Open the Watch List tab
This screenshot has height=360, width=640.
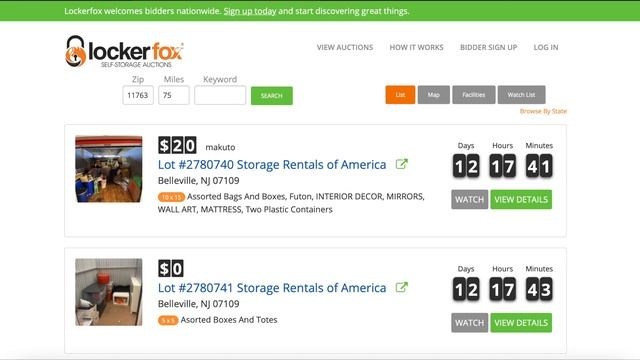tap(521, 95)
